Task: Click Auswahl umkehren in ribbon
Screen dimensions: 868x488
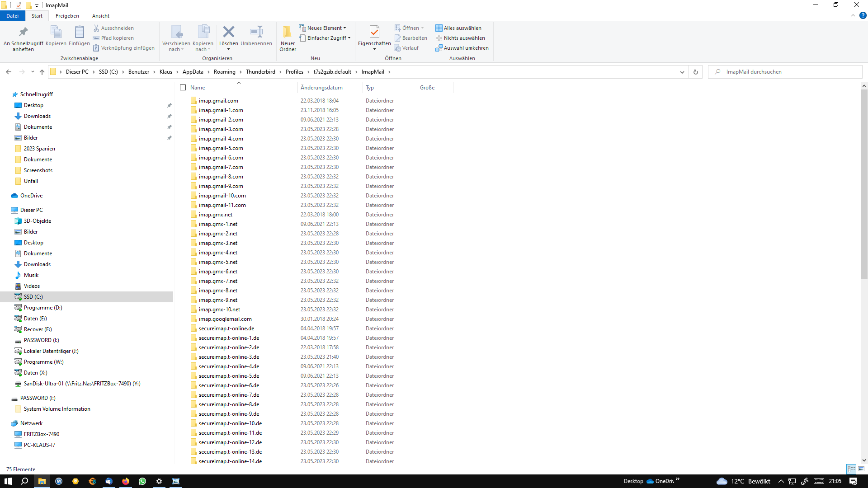Action: pyautogui.click(x=462, y=48)
